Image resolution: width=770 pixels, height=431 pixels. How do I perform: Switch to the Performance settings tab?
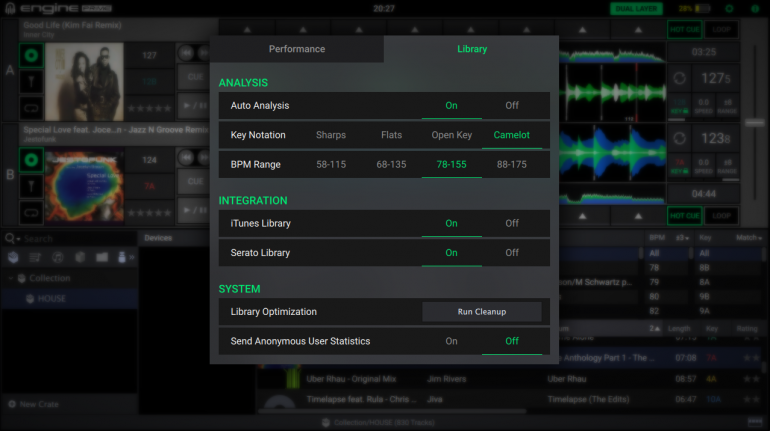(x=297, y=49)
